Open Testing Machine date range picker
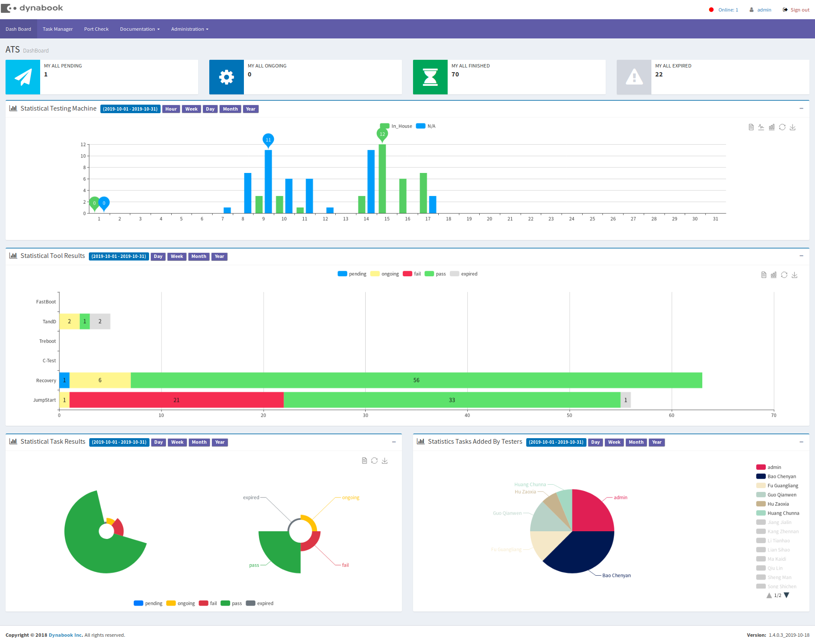The height and width of the screenshot is (644, 815). 130,109
